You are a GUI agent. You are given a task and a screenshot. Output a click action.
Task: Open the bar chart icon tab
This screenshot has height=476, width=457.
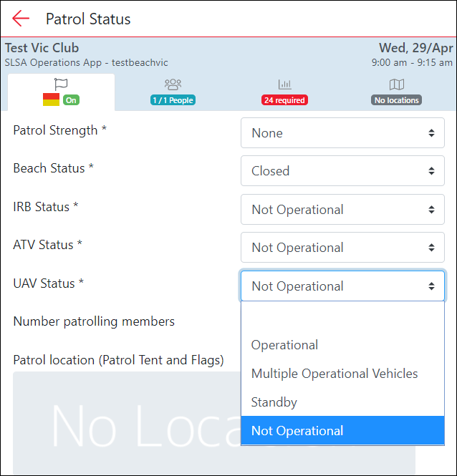coord(284,85)
